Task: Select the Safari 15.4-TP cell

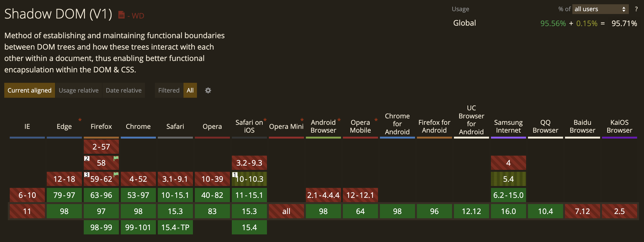Action: 175,227
